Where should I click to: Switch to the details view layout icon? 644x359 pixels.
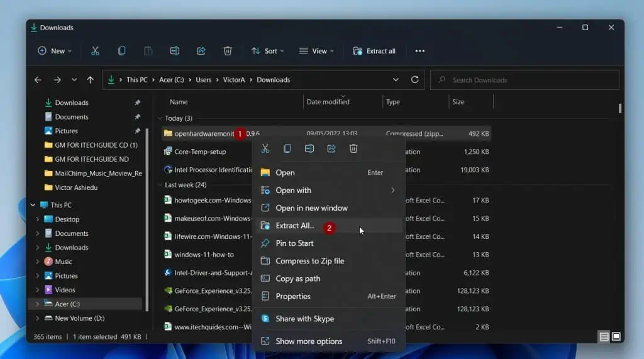[x=604, y=337]
